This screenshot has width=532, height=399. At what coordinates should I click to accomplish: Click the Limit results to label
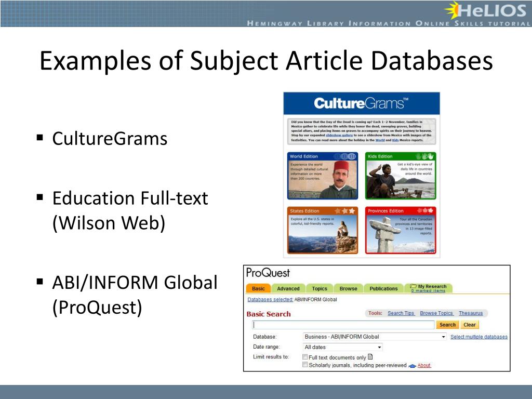click(x=271, y=356)
